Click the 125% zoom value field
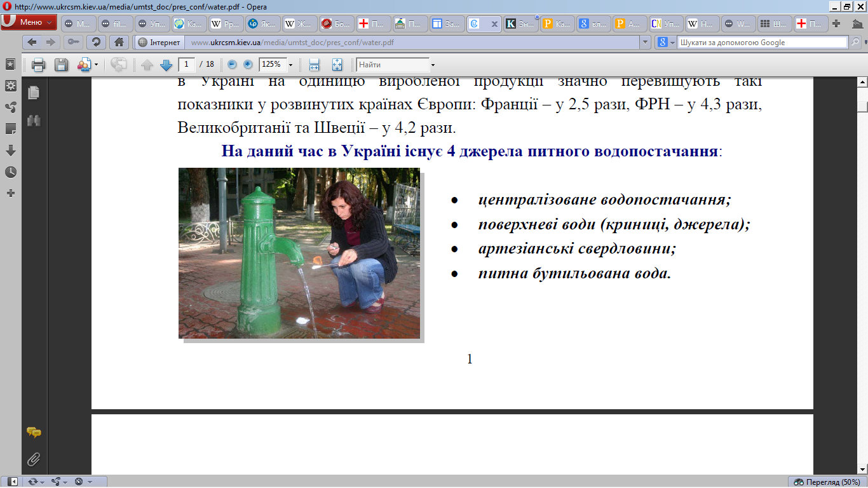Viewport: 868px width, 488px height. coord(273,65)
